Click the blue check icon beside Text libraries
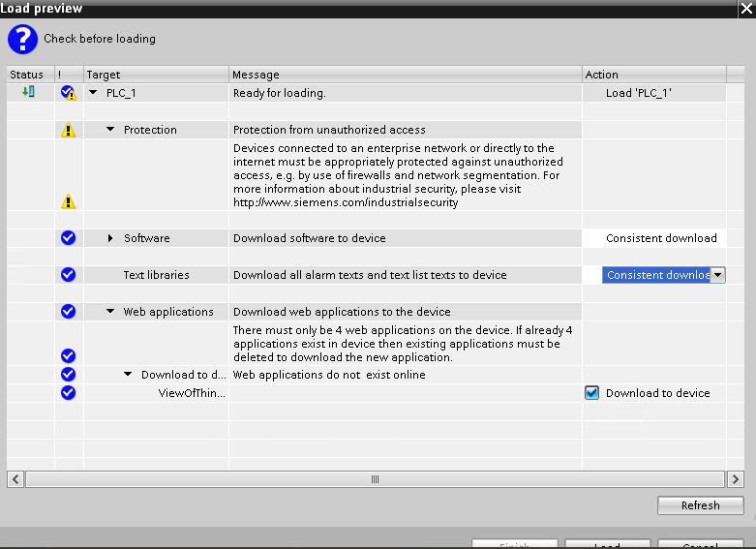 [x=69, y=275]
